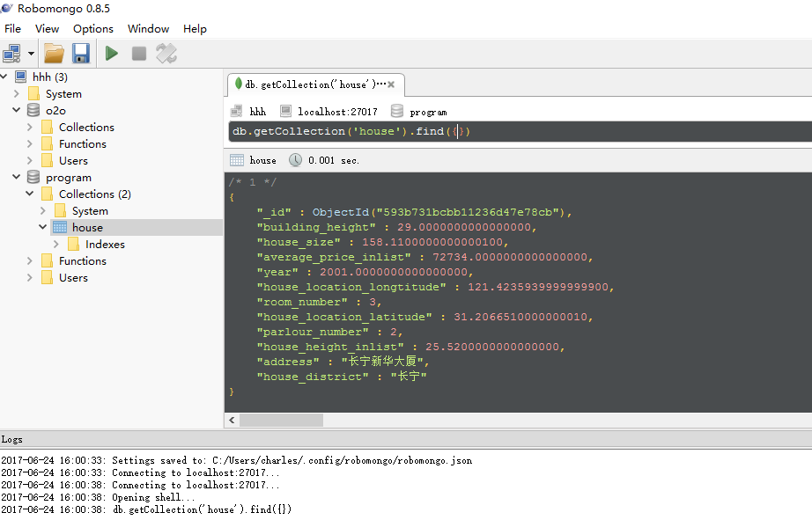Click the Collections (2) folder icon
The image size is (812, 520).
(48, 194)
